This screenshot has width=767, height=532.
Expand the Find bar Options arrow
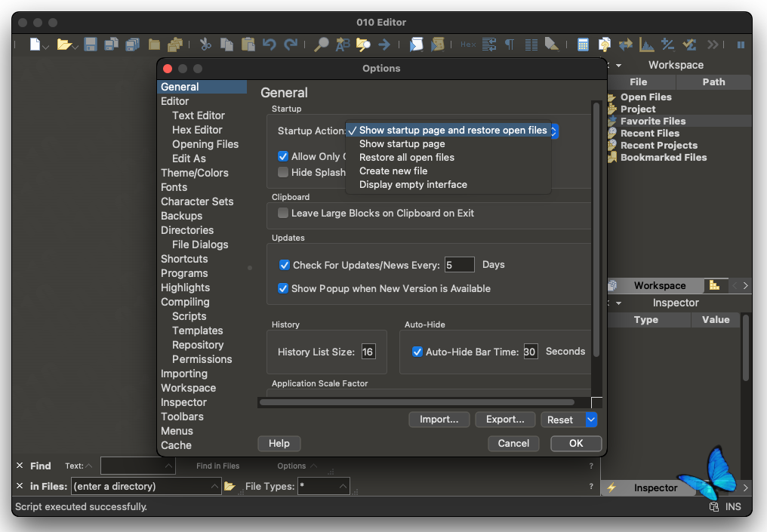pos(313,466)
